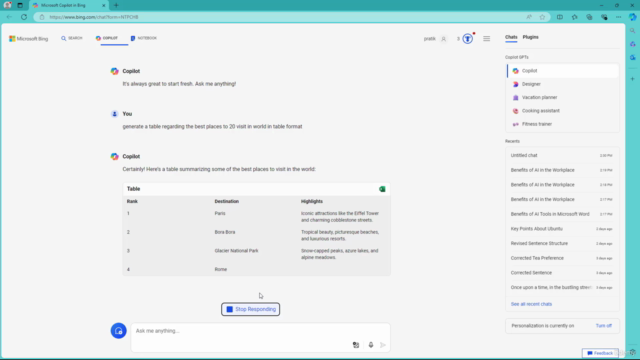Choose the Designer GPT

coord(563,84)
